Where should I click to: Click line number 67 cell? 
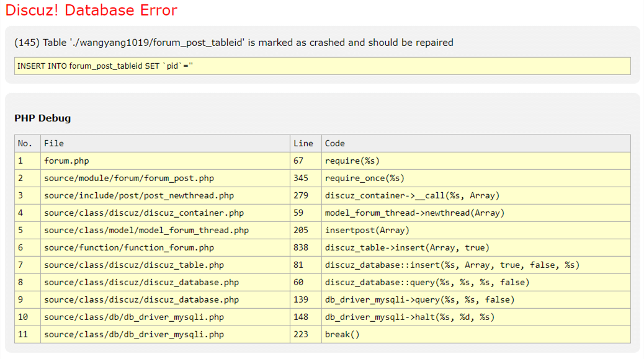[x=306, y=161]
